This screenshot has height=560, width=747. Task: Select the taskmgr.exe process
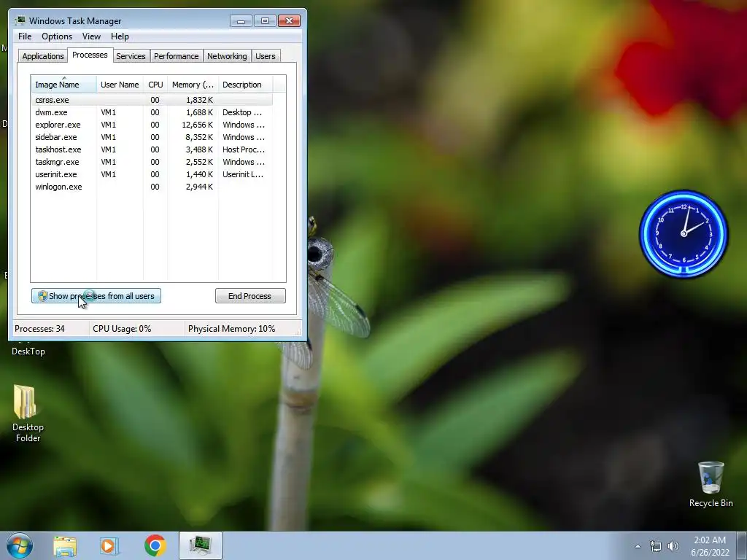click(x=152, y=162)
